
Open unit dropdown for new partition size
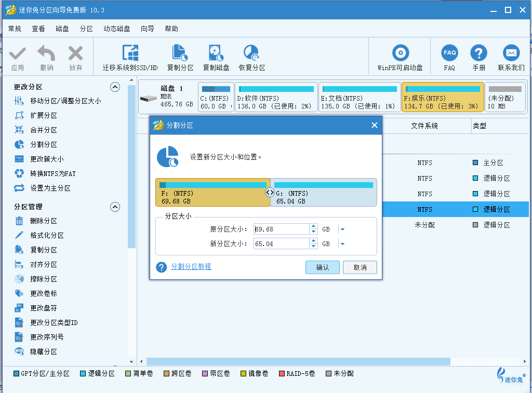(342, 244)
